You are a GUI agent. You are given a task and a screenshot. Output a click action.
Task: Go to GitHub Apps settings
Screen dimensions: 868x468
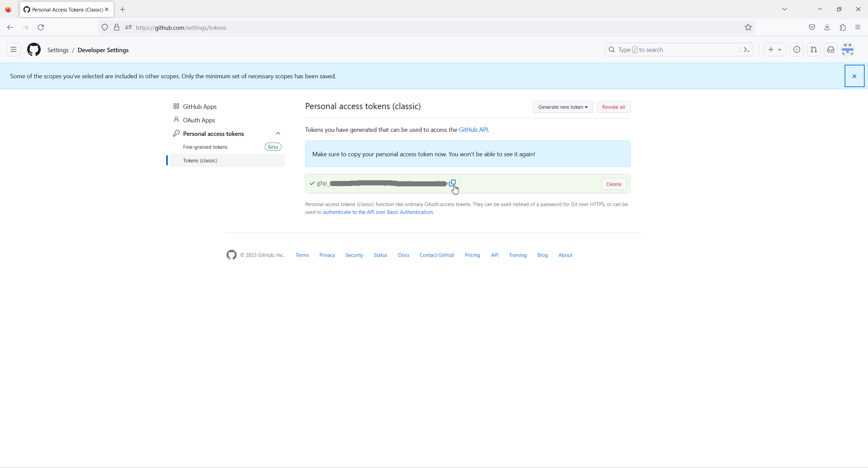199,107
